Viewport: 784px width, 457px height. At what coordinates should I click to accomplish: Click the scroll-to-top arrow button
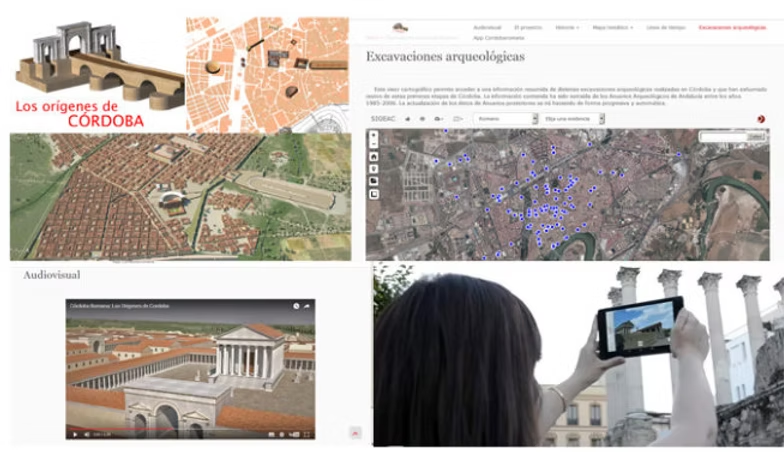(354, 432)
